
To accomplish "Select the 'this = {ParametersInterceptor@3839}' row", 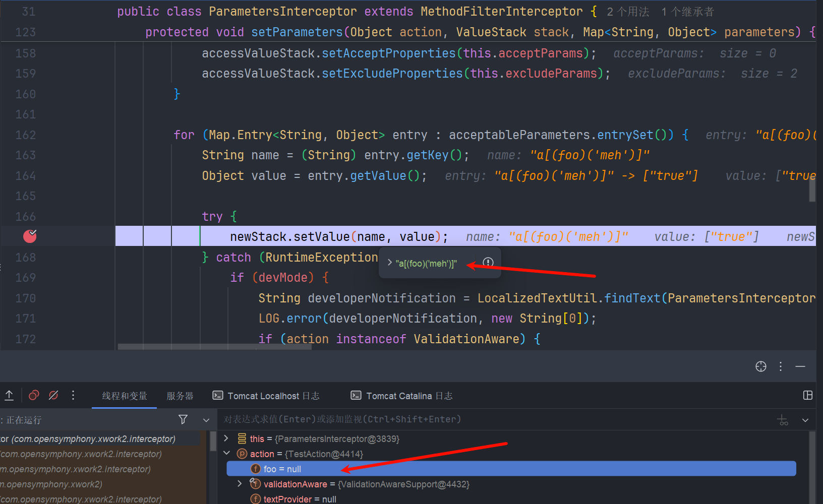I will [511, 438].
